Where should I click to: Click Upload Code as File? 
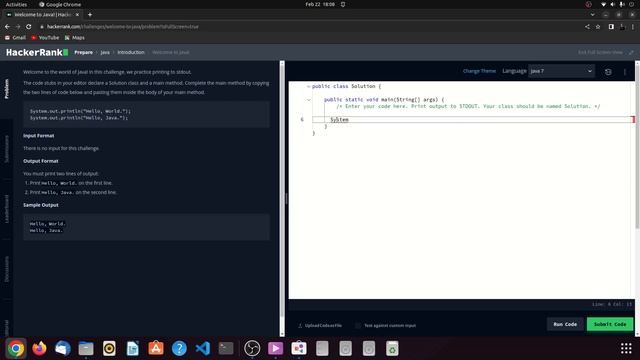(x=323, y=326)
